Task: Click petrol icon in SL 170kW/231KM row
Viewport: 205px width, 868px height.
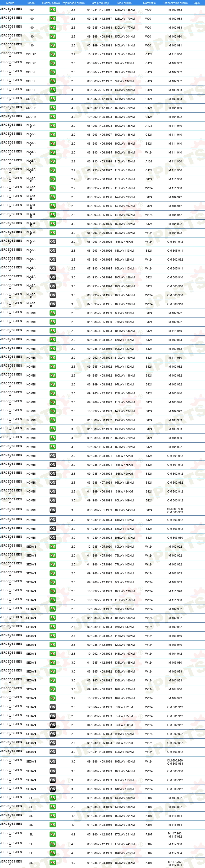Action: point(52,835)
